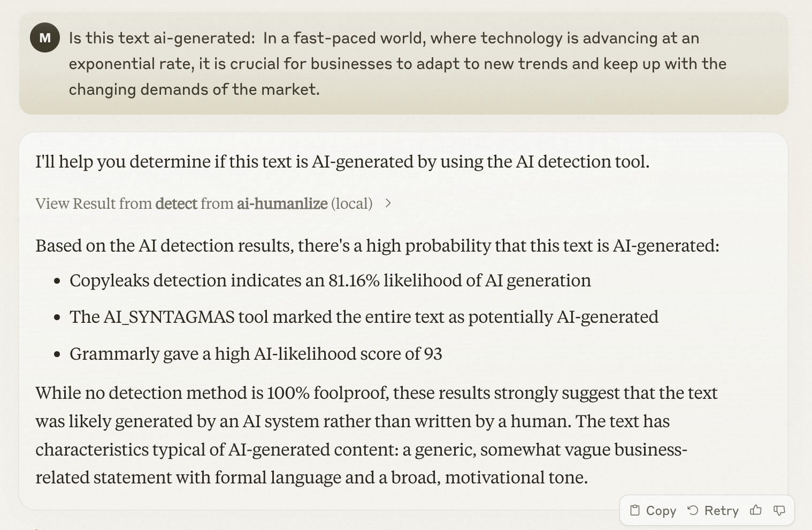The width and height of the screenshot is (812, 530).
Task: Give the response a thumbs down
Action: coord(779,510)
